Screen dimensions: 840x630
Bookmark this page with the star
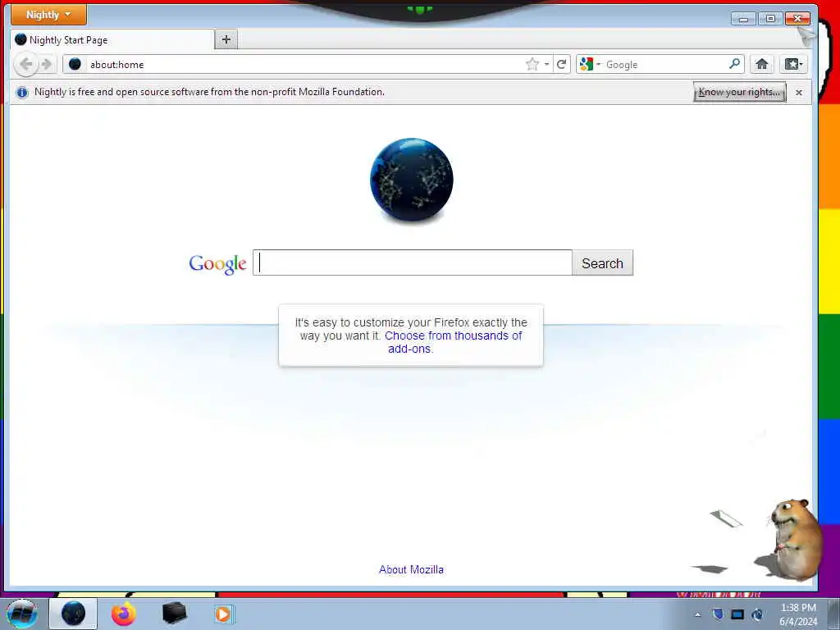(x=532, y=64)
